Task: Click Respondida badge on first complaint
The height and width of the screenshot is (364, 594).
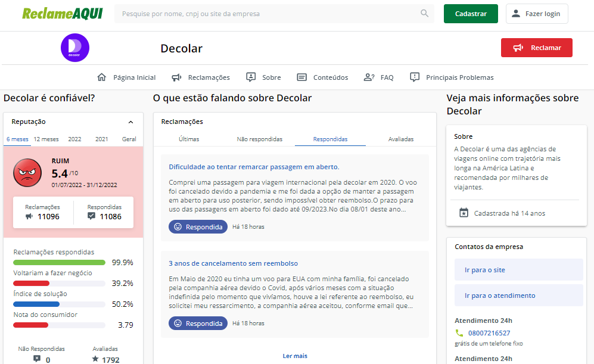Action: click(198, 226)
